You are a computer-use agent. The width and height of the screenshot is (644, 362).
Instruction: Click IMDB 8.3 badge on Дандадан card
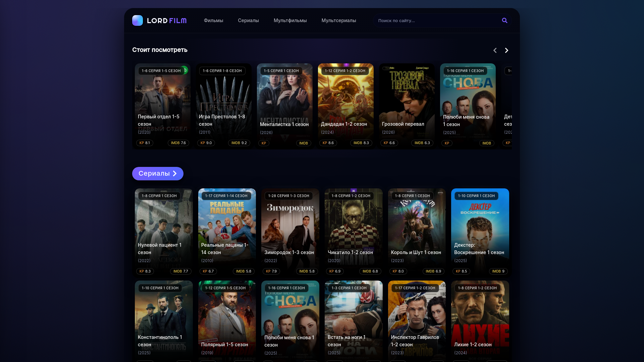[361, 143]
